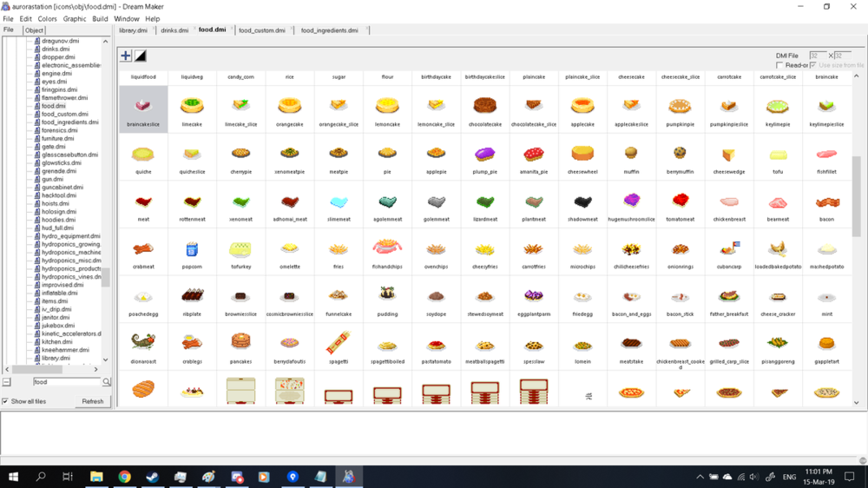Select the bacon icon
The width and height of the screenshot is (868, 488).
(826, 204)
